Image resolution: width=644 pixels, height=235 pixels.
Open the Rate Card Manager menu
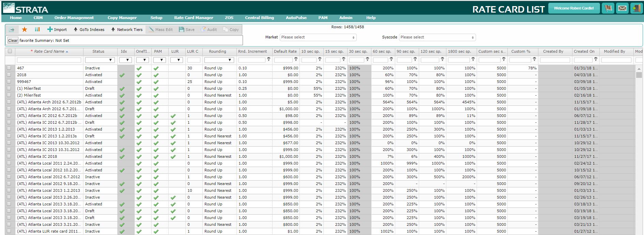(x=194, y=18)
